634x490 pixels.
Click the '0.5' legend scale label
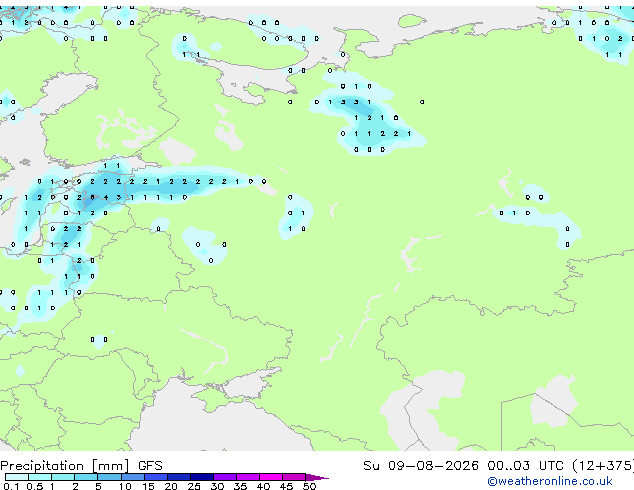point(35,486)
